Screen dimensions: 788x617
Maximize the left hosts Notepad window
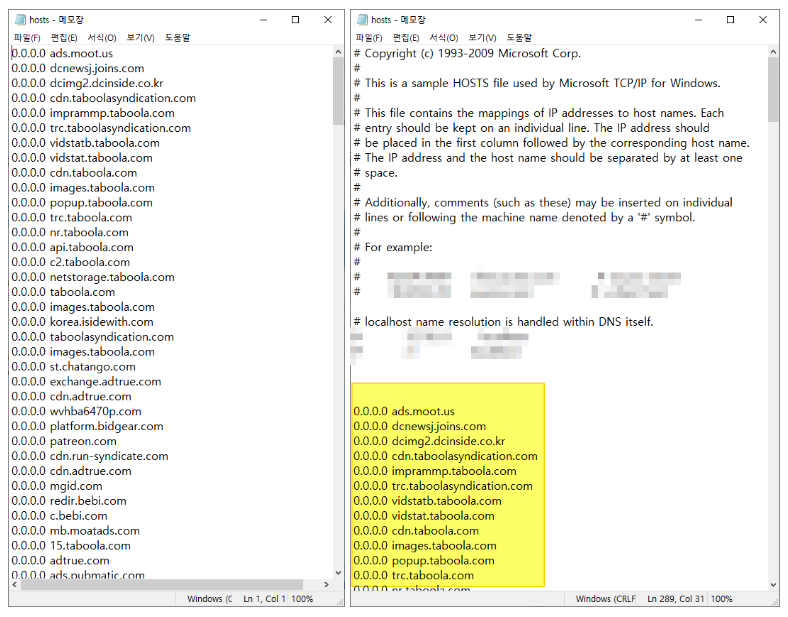(x=296, y=20)
